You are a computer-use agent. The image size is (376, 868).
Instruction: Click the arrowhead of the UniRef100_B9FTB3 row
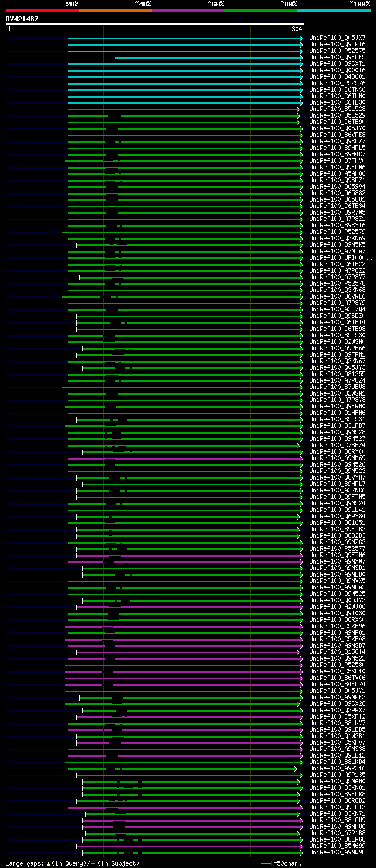pos(298,529)
